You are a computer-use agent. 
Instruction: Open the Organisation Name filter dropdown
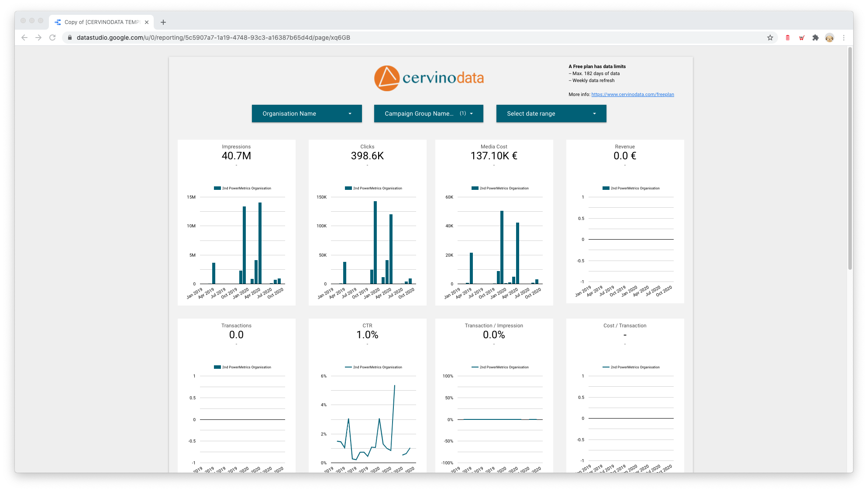[x=307, y=113]
